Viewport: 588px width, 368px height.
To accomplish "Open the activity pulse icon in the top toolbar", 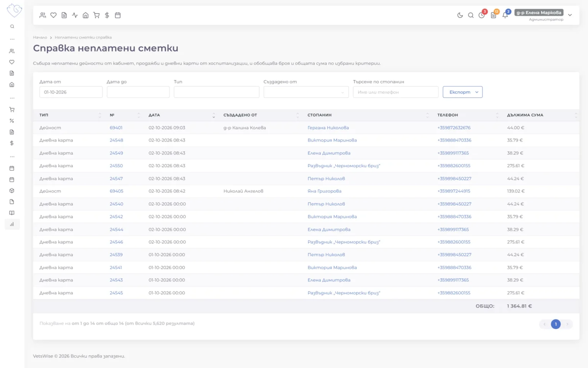I will pyautogui.click(x=75, y=15).
